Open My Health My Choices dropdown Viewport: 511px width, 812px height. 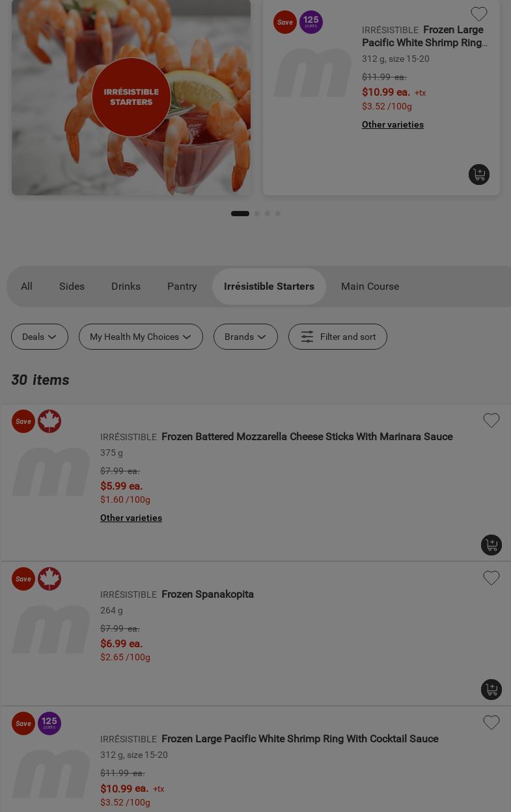[141, 337]
